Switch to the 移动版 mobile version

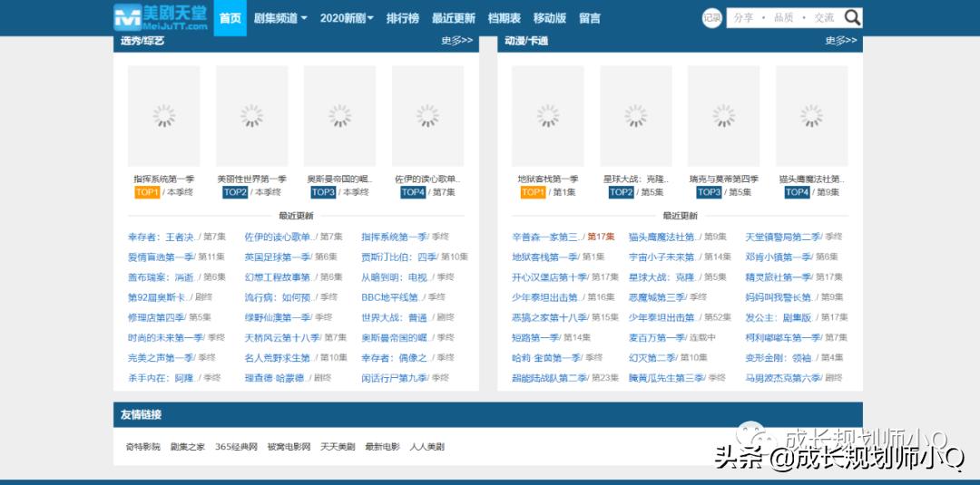[549, 18]
